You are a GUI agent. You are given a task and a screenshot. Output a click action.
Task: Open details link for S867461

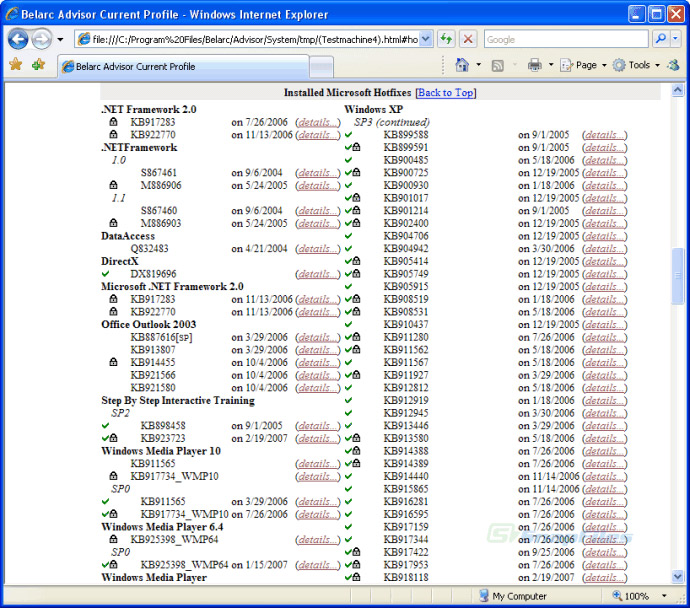318,173
